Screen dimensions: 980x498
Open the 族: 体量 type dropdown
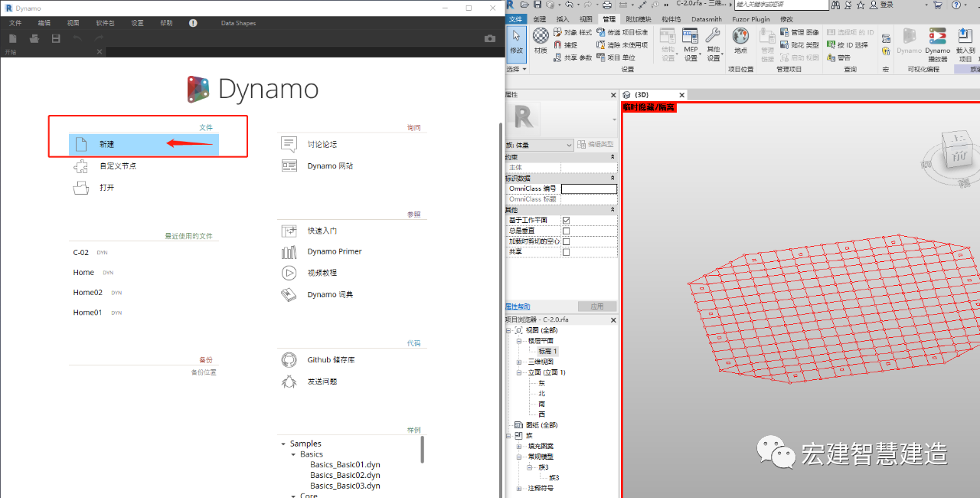(x=539, y=145)
